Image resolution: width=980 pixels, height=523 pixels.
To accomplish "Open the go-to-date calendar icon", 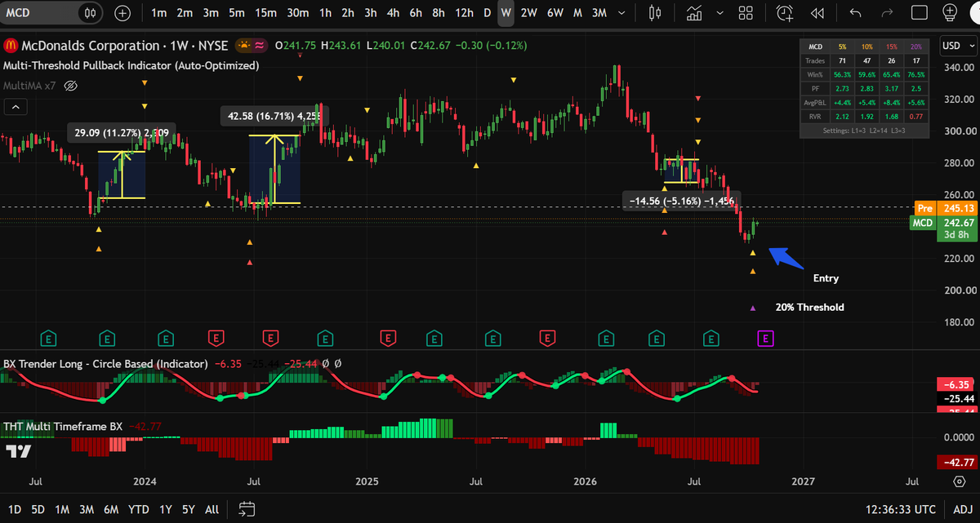I will (x=246, y=510).
